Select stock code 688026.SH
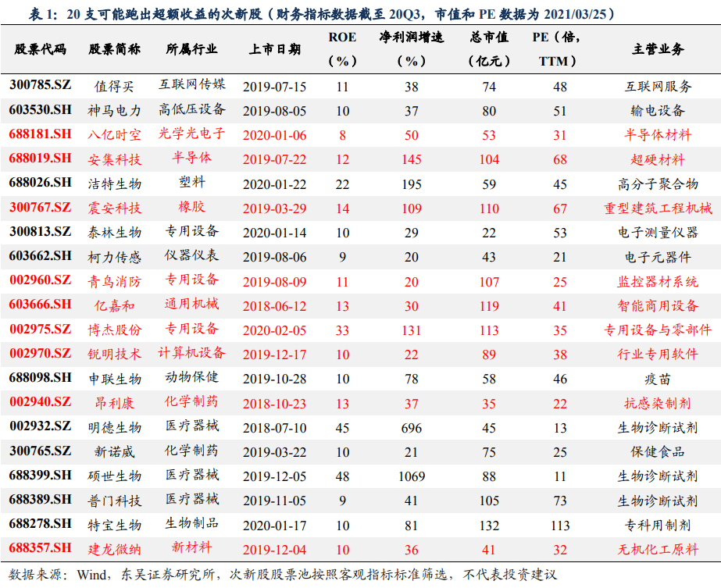 tap(41, 183)
